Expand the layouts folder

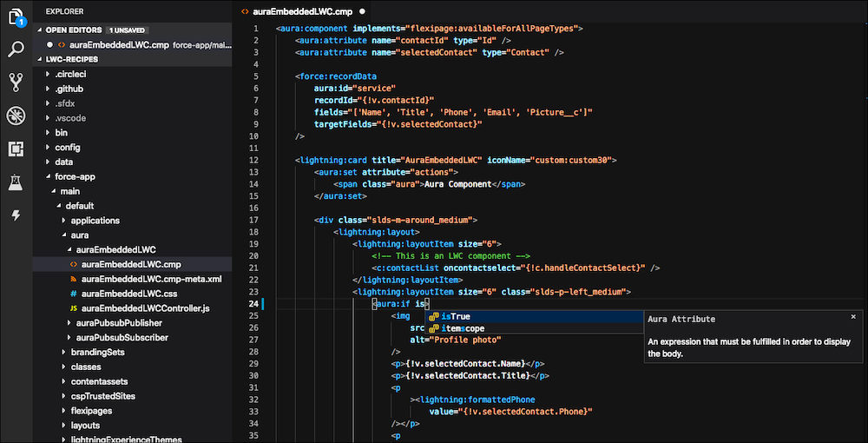point(64,426)
